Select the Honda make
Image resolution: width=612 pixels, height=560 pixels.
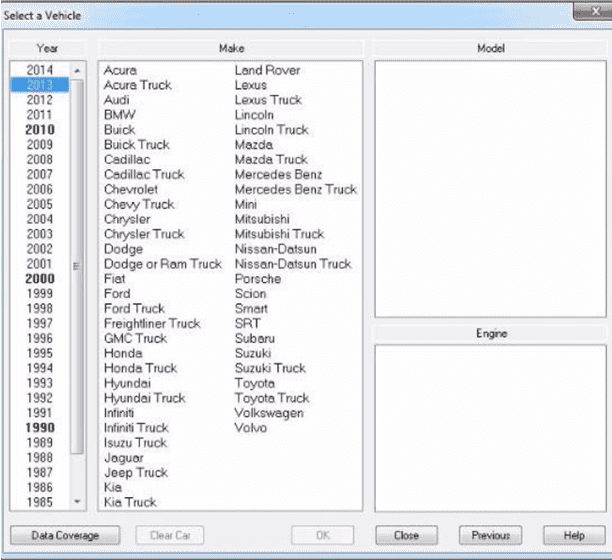coord(123,353)
